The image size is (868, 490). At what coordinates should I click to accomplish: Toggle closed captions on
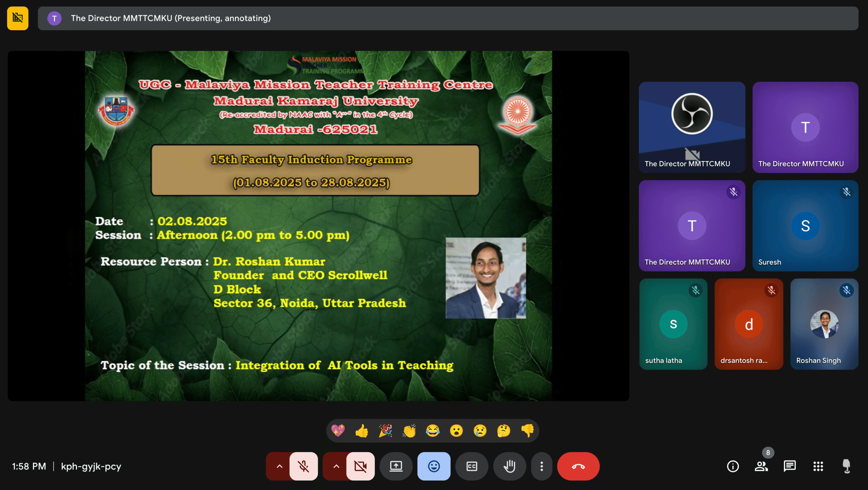tap(472, 466)
